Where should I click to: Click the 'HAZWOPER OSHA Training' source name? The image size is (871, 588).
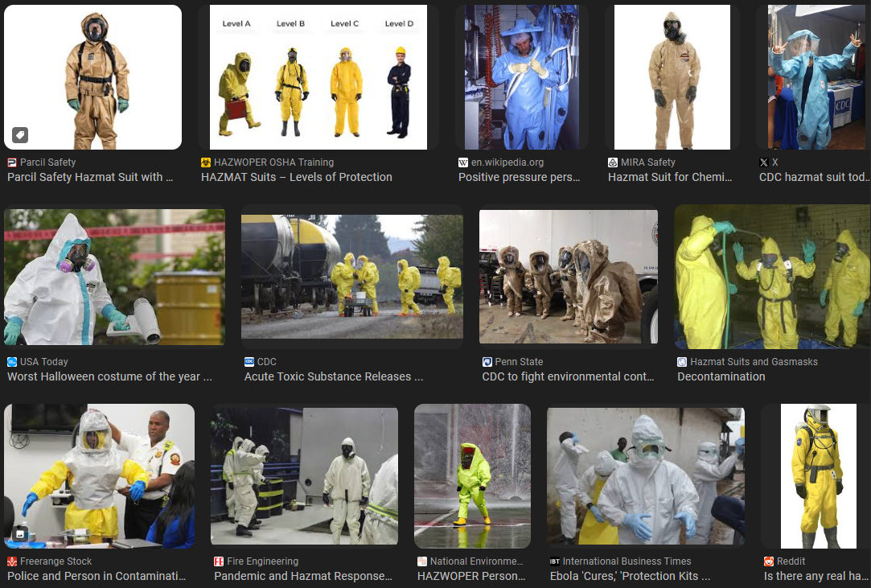(274, 162)
